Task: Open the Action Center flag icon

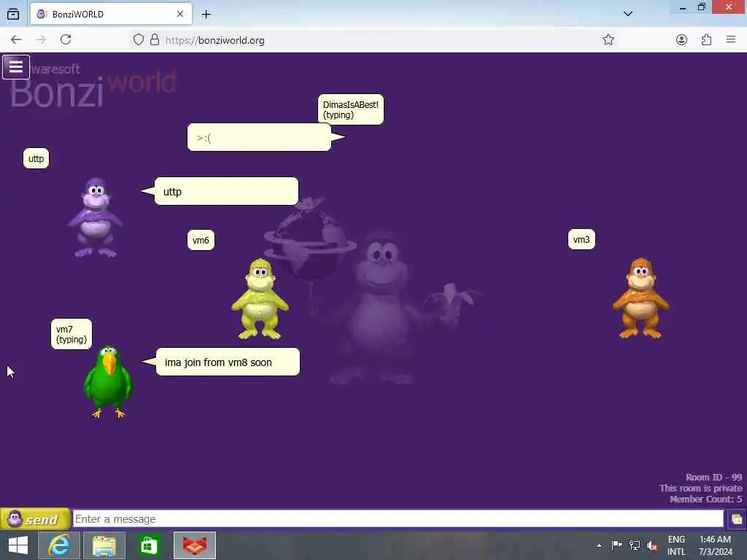Action: [x=616, y=545]
